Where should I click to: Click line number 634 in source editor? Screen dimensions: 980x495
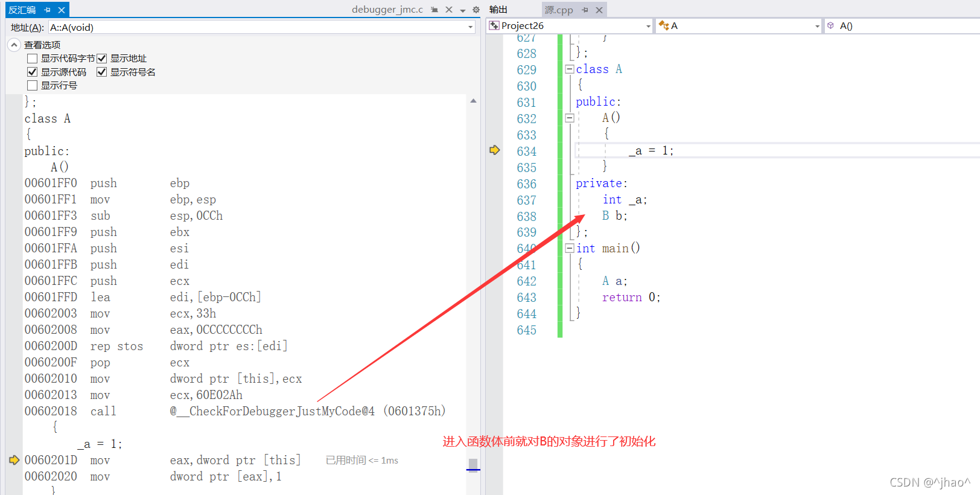point(526,152)
